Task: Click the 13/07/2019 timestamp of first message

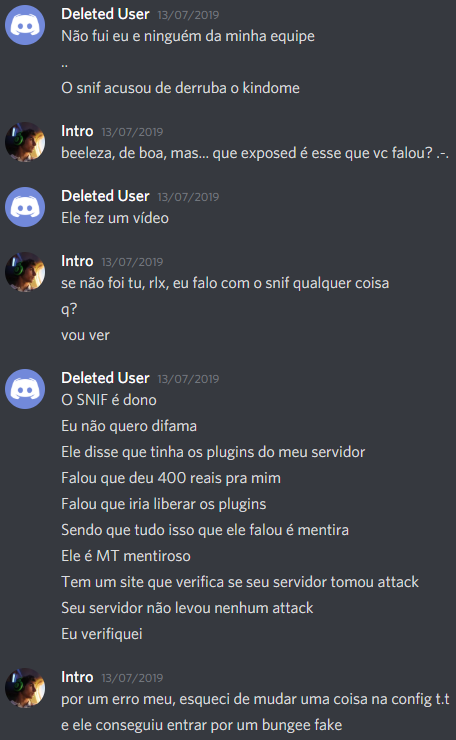Action: pos(188,15)
